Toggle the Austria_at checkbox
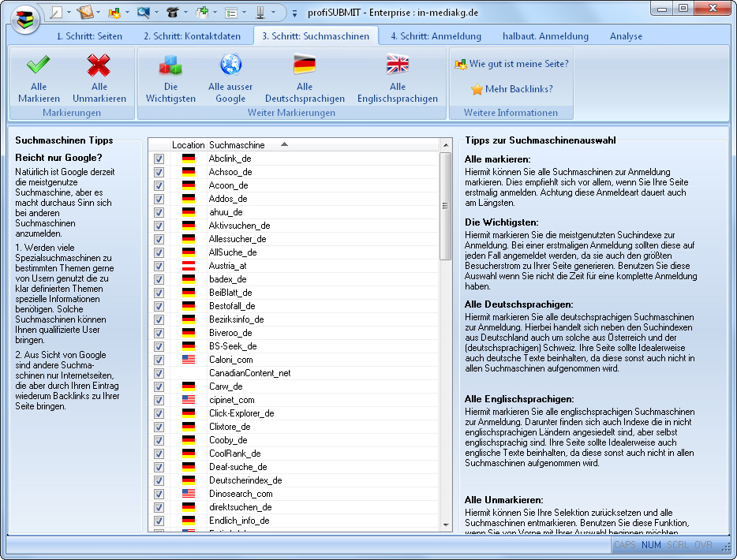 coord(159,266)
